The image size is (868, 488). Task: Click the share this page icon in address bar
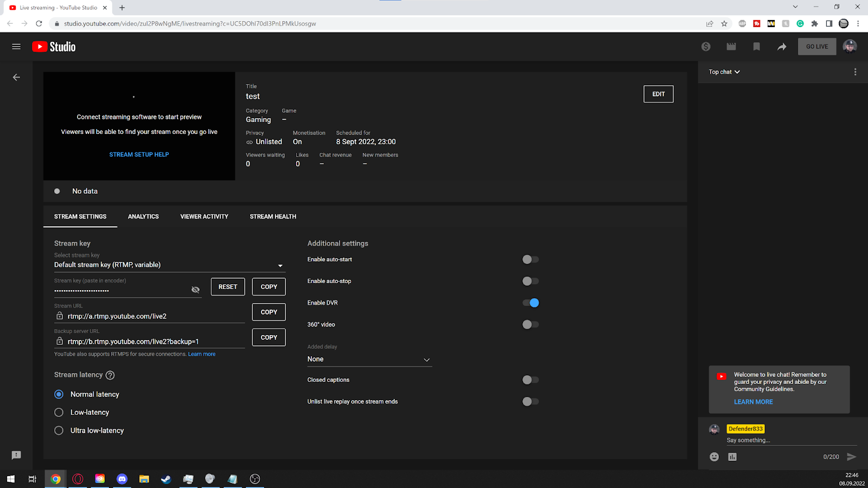(x=710, y=23)
